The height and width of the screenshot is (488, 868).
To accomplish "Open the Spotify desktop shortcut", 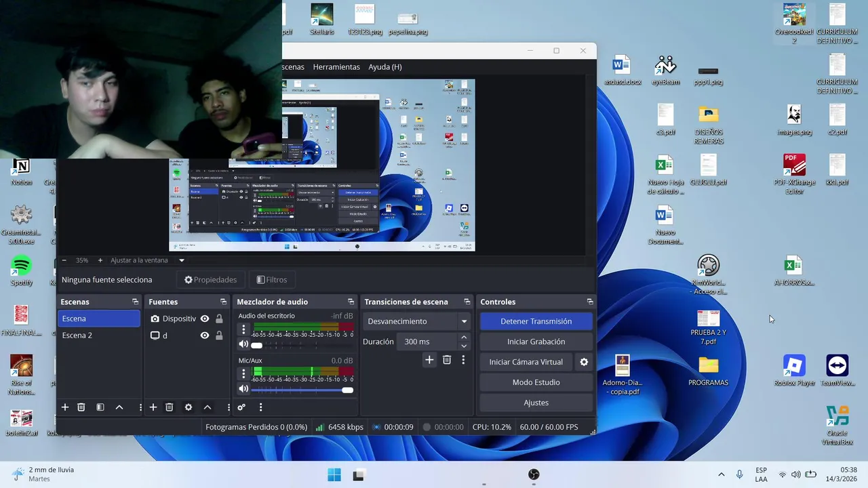I will point(22,270).
